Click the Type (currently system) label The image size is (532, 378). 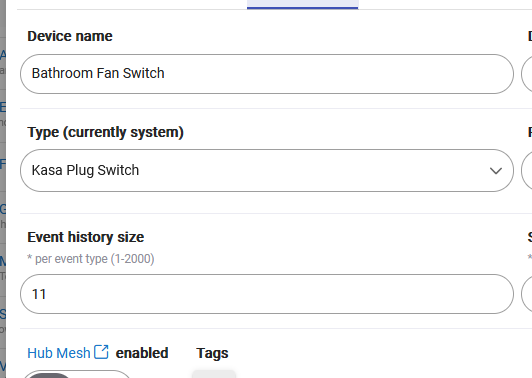[106, 132]
